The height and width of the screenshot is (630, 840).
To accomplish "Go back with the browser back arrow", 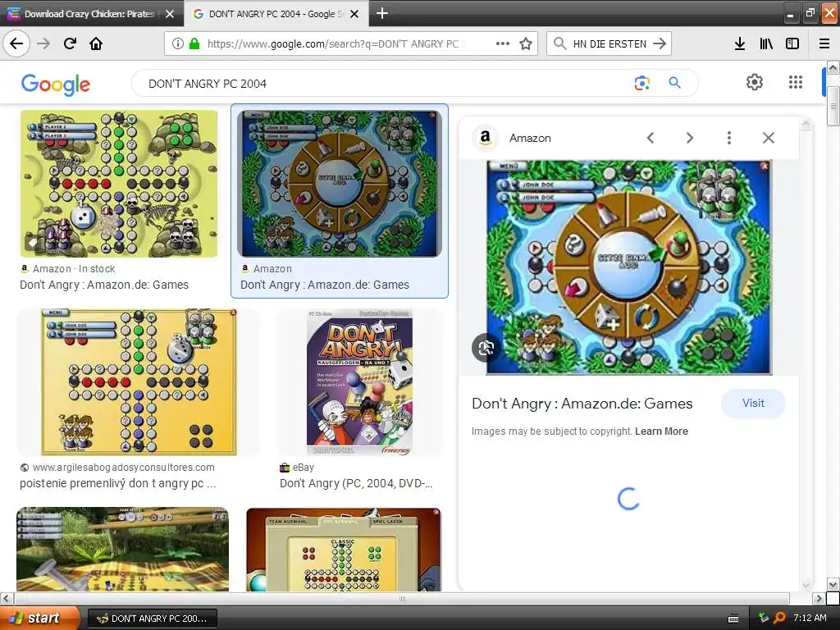I will coord(16,43).
